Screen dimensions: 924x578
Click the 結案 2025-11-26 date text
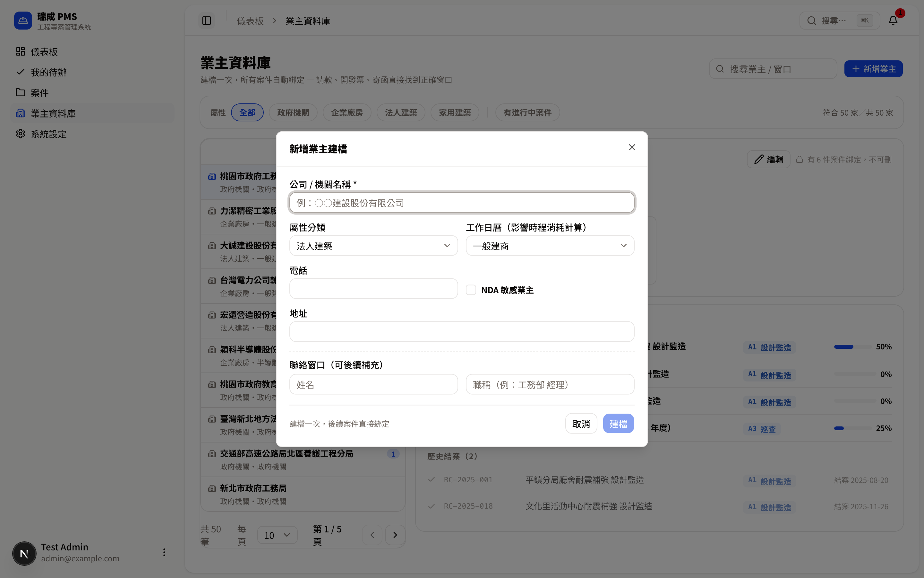(861, 506)
